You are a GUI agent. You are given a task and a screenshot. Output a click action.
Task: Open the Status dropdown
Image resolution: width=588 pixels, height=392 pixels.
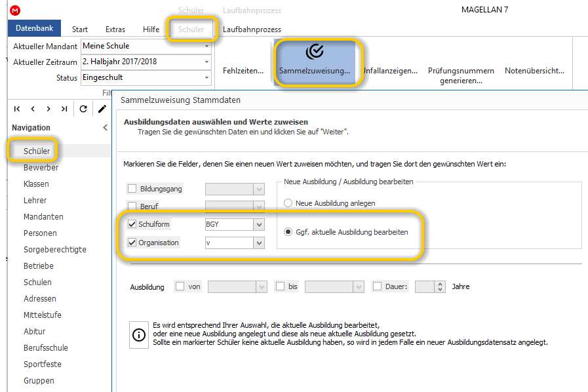coord(206,77)
